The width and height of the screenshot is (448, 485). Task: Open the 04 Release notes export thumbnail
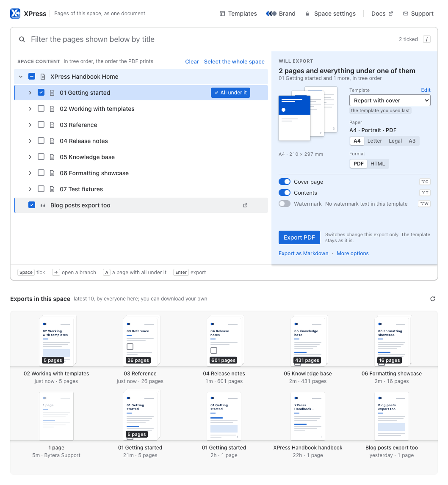pos(224,340)
